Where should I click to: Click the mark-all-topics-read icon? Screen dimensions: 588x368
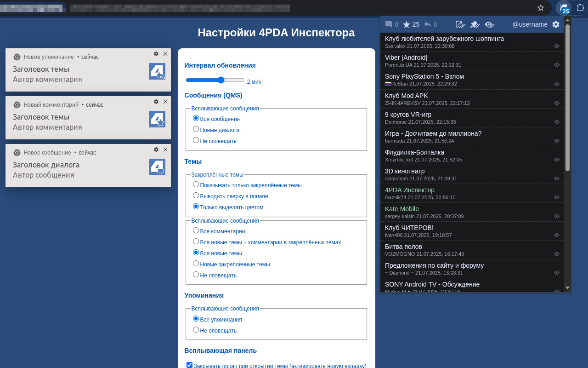(460, 24)
